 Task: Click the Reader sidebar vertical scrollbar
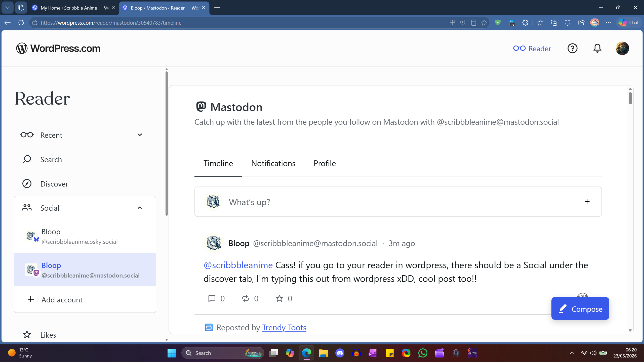(167, 143)
